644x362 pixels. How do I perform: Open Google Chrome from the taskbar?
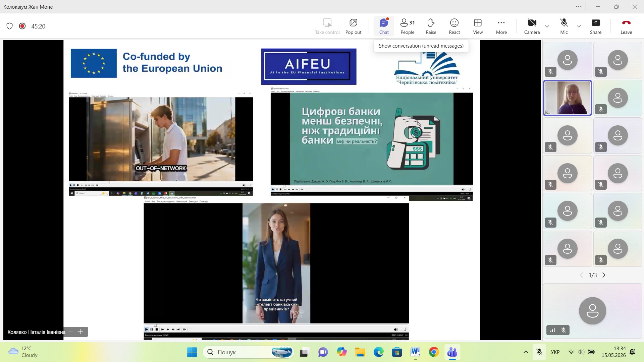coord(434,352)
